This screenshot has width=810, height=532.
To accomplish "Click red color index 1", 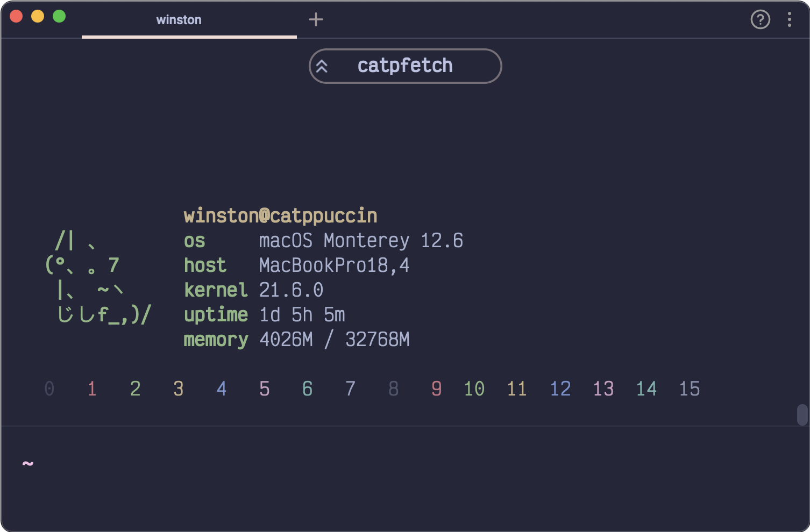I will click(x=92, y=389).
